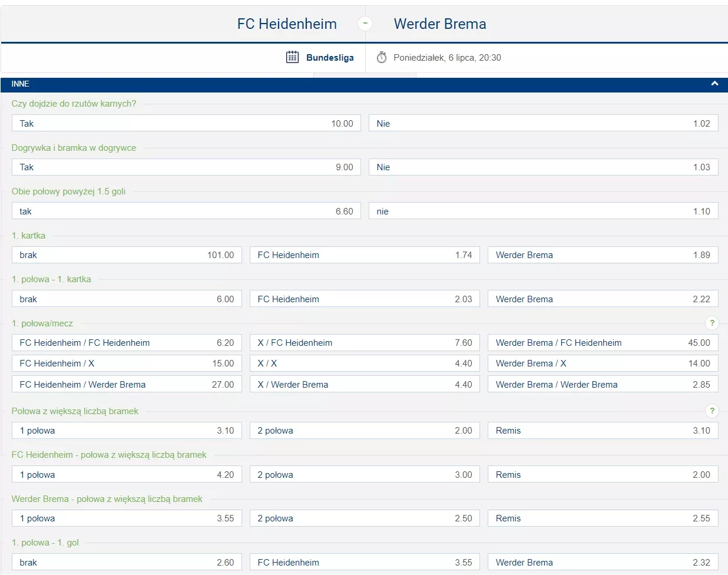Click the calendar icon beside Bundesliga

(292, 57)
